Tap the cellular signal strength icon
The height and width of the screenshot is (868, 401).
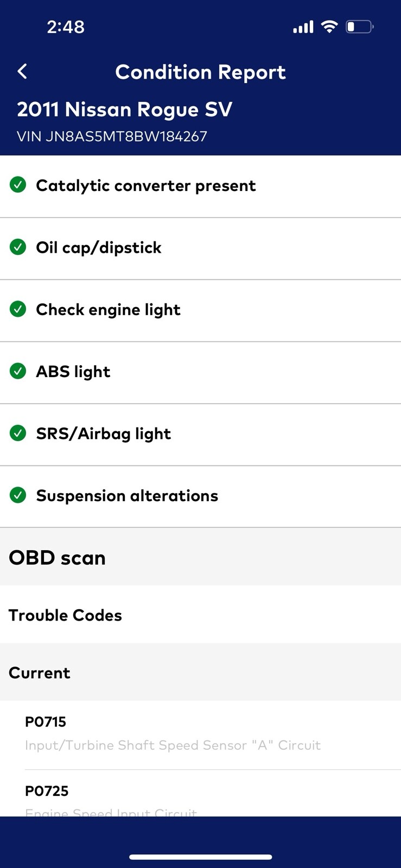click(303, 27)
